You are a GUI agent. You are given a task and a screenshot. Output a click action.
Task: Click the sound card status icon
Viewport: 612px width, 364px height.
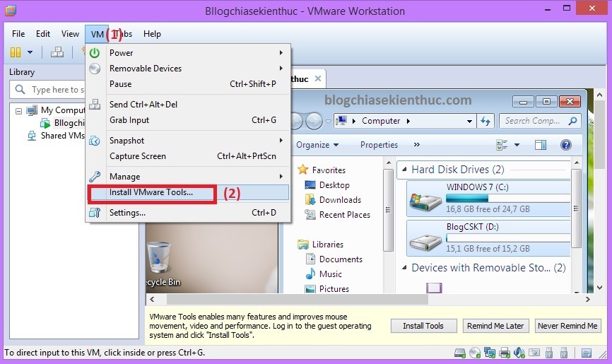pos(519,353)
